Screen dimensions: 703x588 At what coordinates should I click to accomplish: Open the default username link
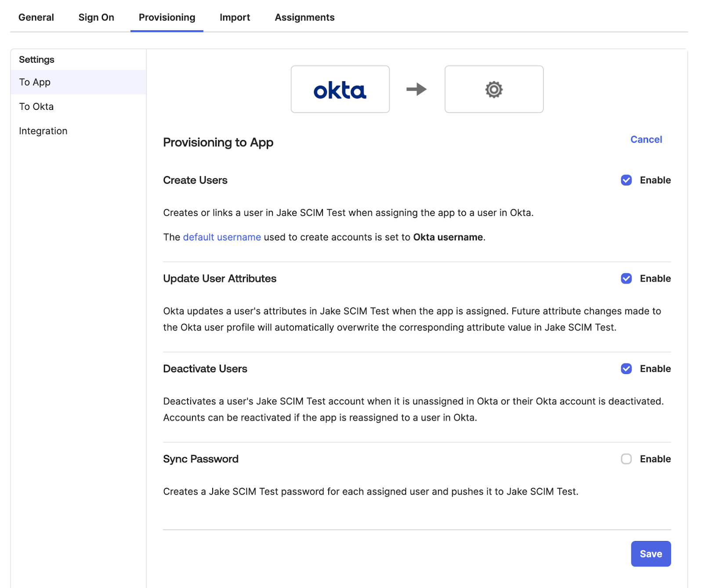coord(221,237)
